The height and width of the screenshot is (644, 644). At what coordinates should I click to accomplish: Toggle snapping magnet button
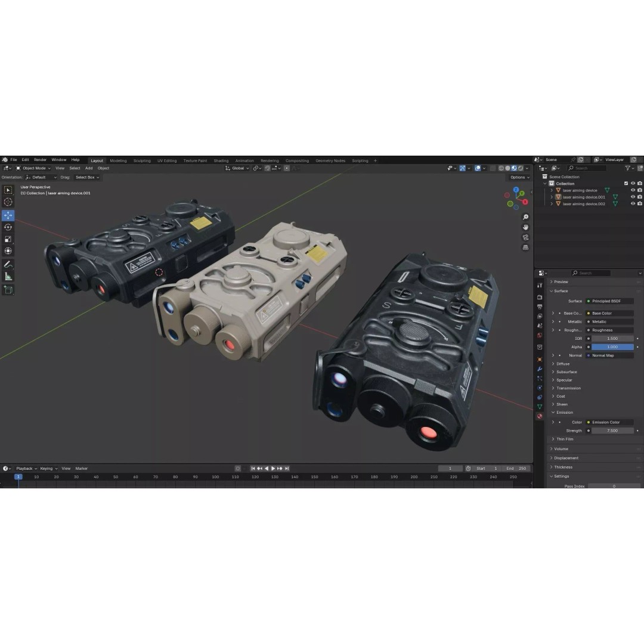267,168
